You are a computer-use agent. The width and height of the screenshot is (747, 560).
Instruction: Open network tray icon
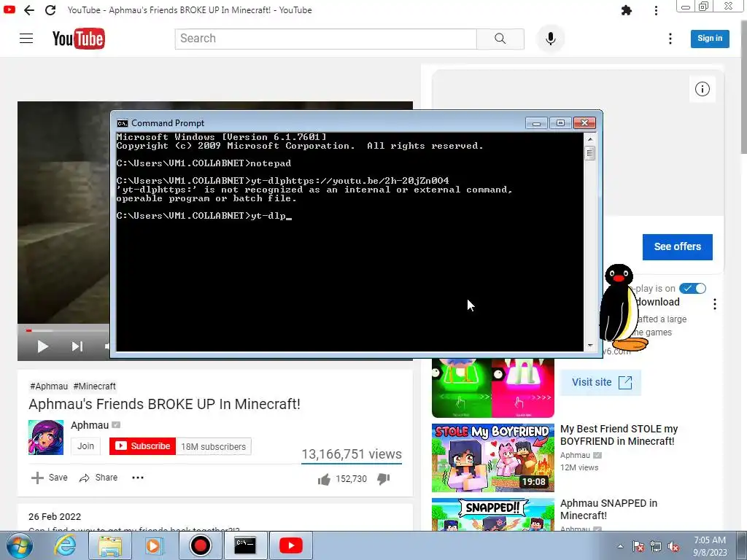point(656,547)
